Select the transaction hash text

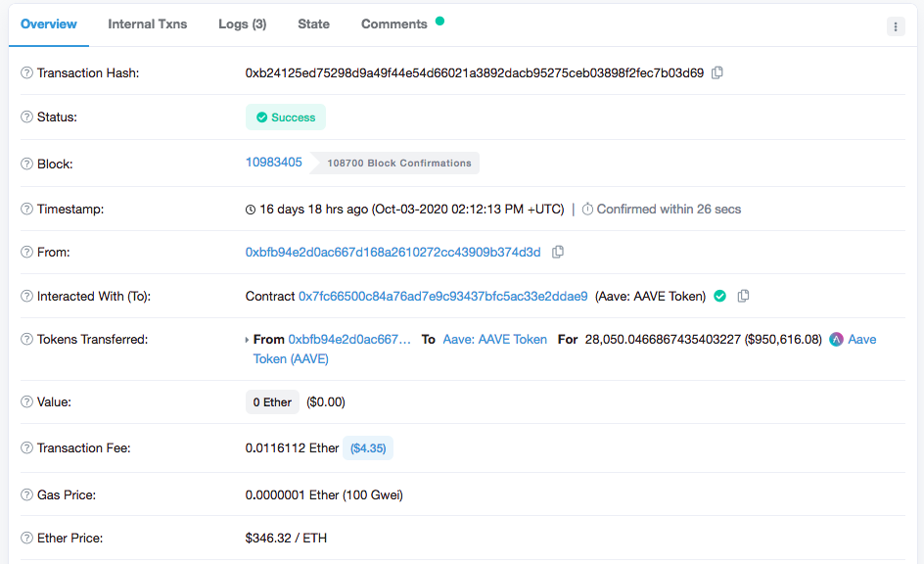[x=475, y=72]
